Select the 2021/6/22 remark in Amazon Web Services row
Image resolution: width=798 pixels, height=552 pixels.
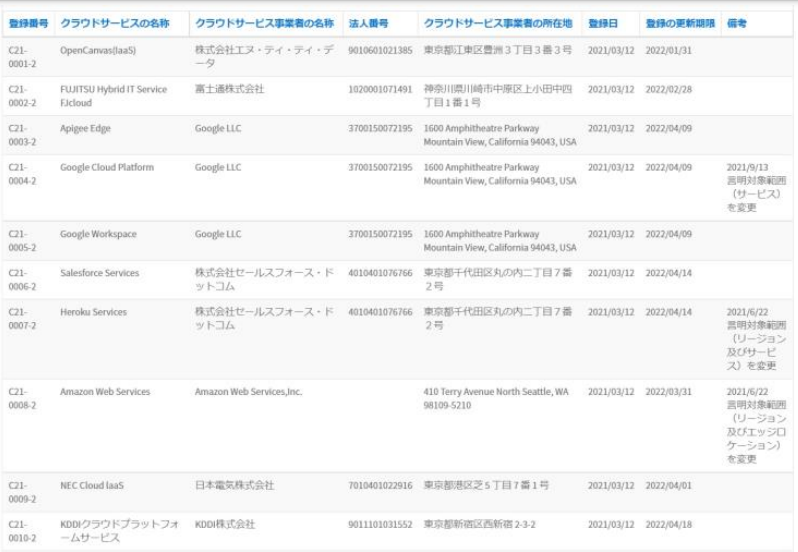coord(756,425)
